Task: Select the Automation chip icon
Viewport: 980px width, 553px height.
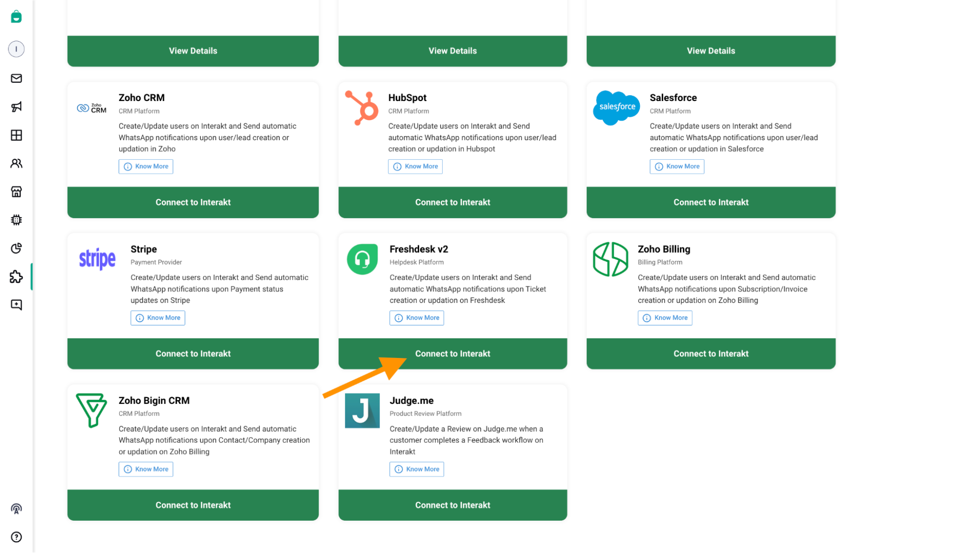Action: 16,220
